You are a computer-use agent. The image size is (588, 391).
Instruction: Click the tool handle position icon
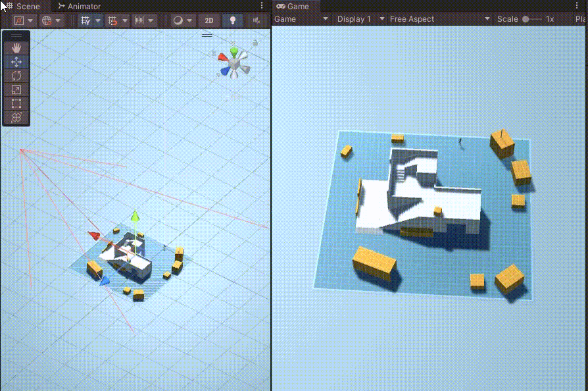pyautogui.click(x=19, y=20)
